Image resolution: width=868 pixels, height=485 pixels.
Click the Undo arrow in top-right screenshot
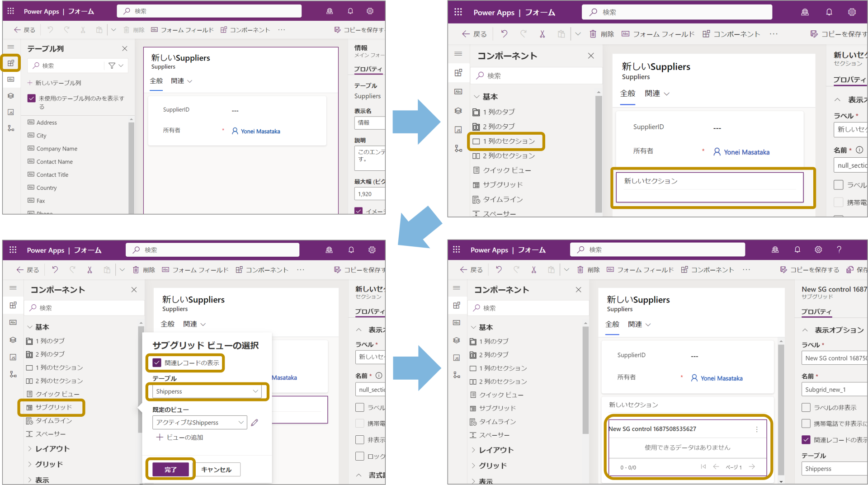[x=504, y=34]
